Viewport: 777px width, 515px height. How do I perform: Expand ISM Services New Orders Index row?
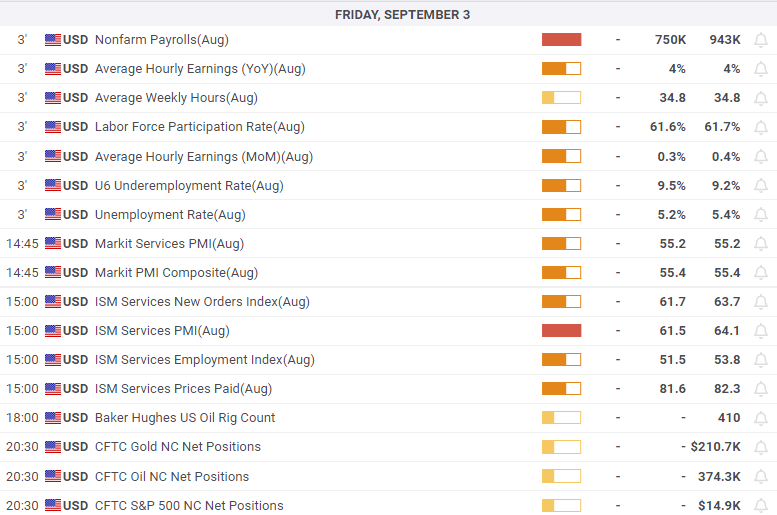point(201,301)
